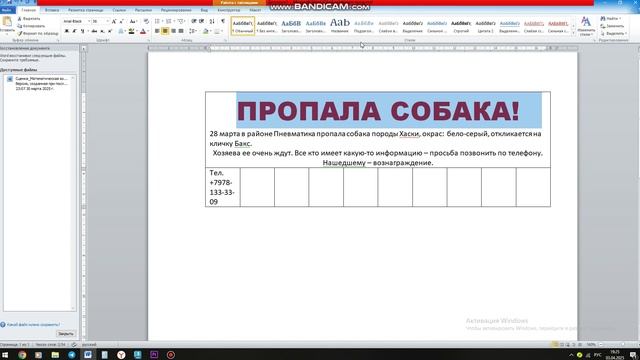Image resolution: width=640 pixels, height=360 pixels.
Task: Select the Format Painter brush
Action: pyautogui.click(x=38, y=33)
